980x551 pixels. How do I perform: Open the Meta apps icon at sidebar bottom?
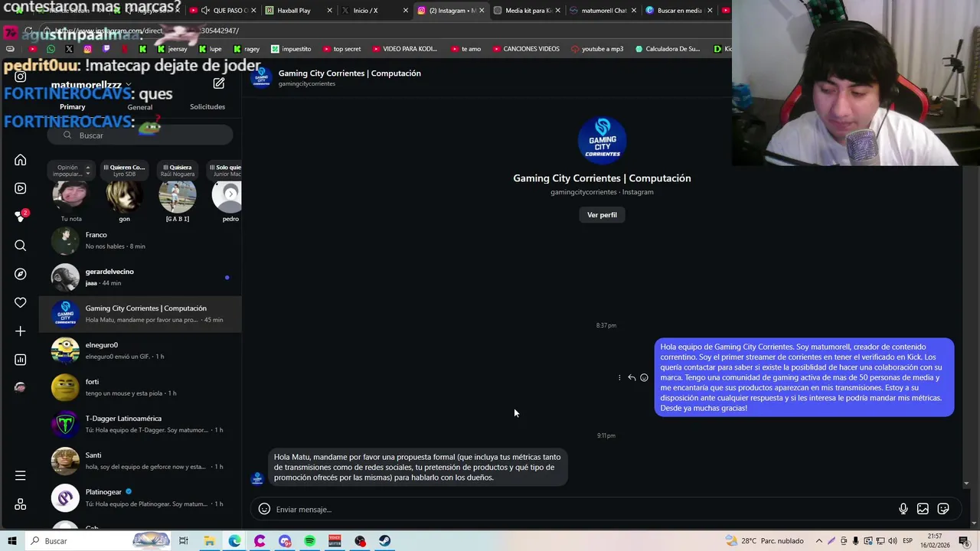point(21,504)
